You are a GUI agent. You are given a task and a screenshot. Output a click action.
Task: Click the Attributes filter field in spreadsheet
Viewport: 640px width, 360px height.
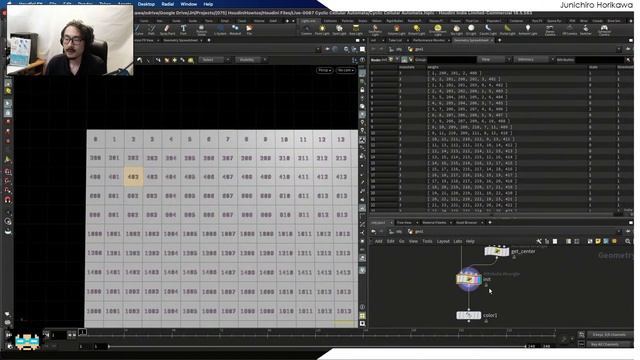[599, 60]
